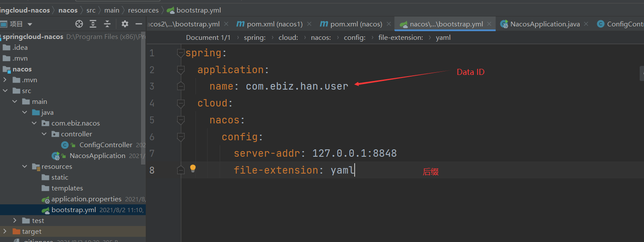
Task: Expand the target folder arrow
Action: 5,232
